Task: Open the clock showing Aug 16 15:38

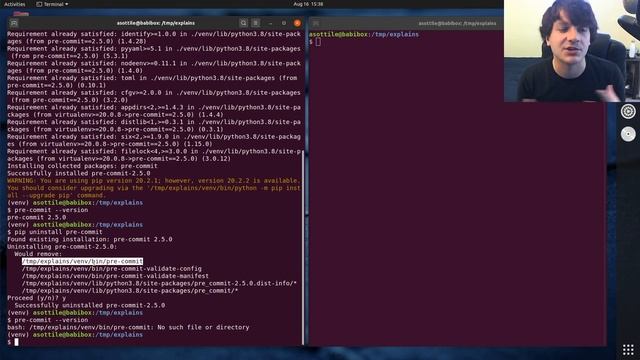Action: tap(308, 4)
